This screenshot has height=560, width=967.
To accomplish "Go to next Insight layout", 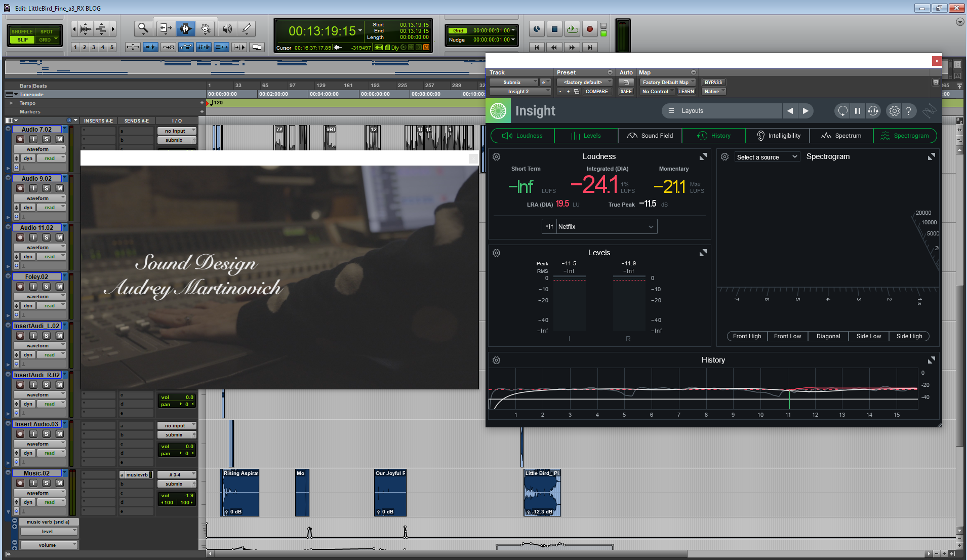I will (805, 111).
